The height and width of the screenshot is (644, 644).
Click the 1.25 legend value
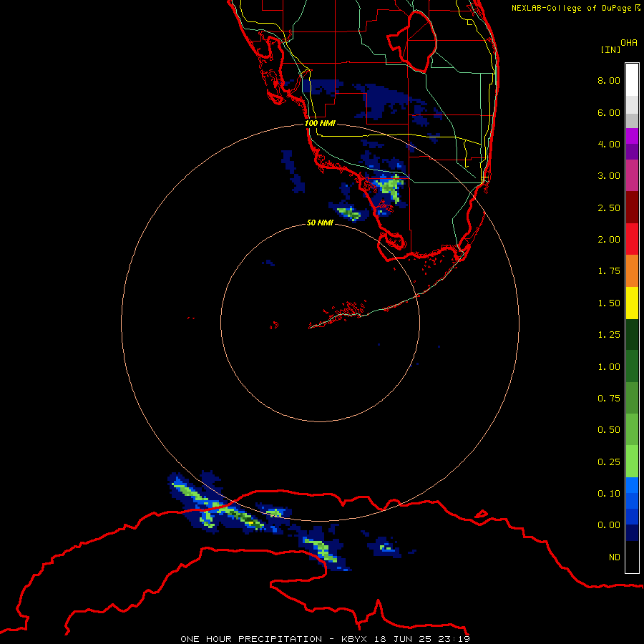click(x=609, y=335)
